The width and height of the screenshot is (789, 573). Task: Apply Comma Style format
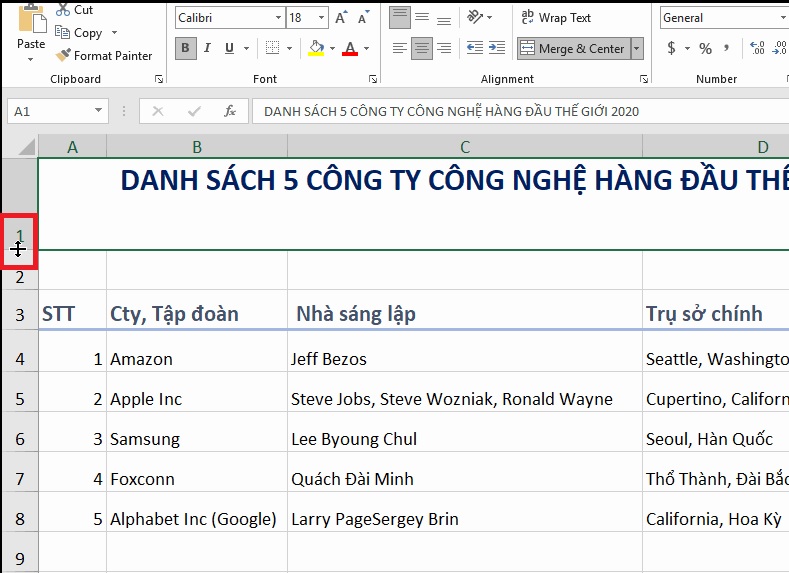point(726,48)
